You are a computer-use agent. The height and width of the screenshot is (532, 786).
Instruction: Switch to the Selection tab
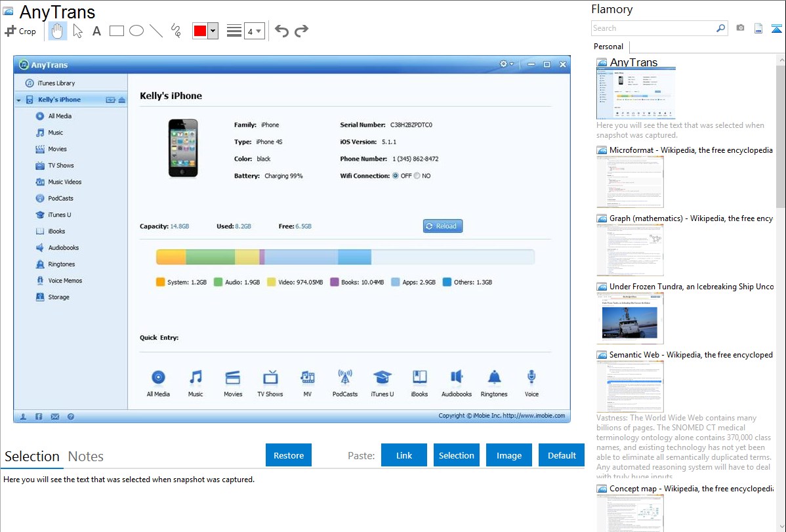(x=32, y=457)
